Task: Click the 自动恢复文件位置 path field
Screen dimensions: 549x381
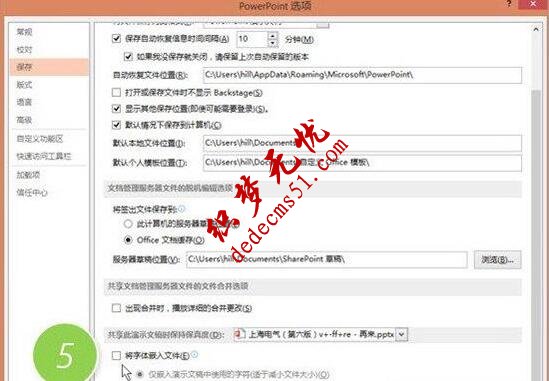Action: [362, 75]
